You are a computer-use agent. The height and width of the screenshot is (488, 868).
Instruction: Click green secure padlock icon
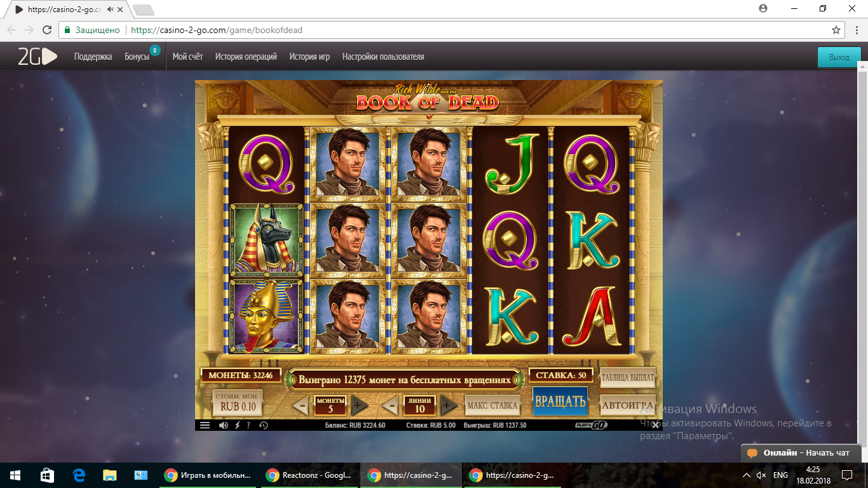67,30
